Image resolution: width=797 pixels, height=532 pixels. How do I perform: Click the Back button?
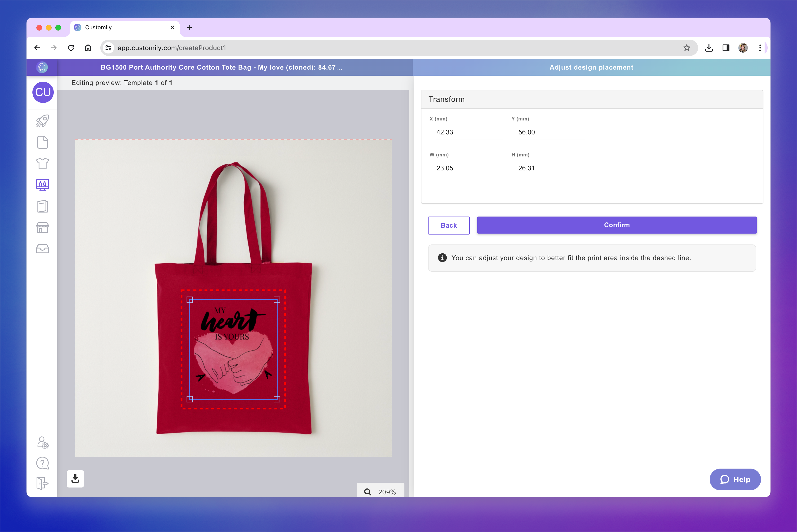coord(448,225)
